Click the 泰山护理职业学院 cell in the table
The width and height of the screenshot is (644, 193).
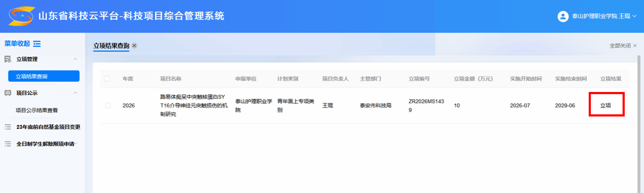pos(254,105)
